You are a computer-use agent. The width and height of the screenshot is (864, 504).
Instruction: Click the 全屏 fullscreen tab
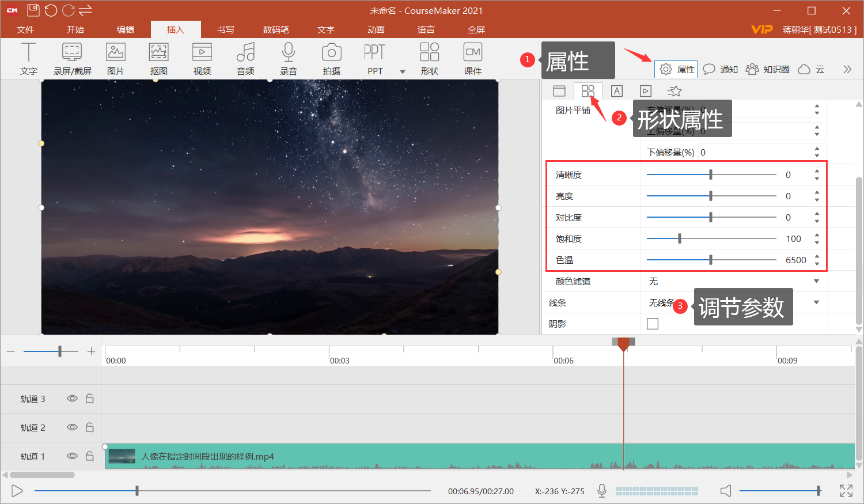(x=476, y=29)
